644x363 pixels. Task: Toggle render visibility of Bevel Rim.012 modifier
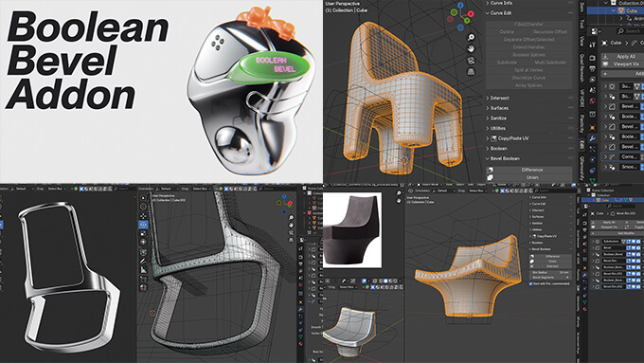coord(638,286)
